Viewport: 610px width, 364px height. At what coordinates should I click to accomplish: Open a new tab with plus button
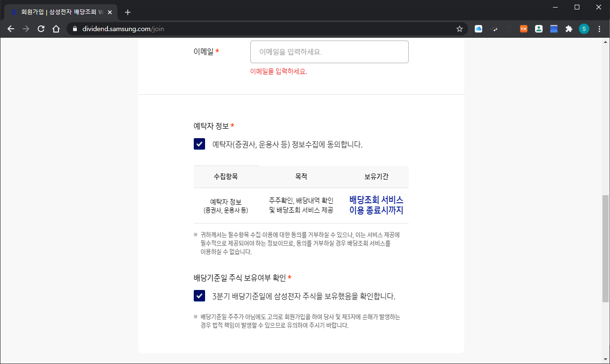[x=127, y=12]
